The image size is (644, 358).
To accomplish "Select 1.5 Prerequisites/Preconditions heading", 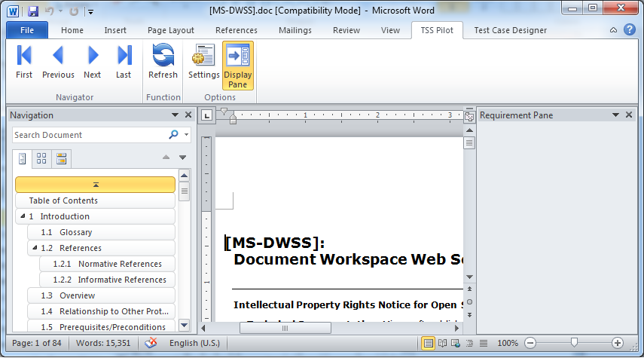I will pyautogui.click(x=101, y=327).
